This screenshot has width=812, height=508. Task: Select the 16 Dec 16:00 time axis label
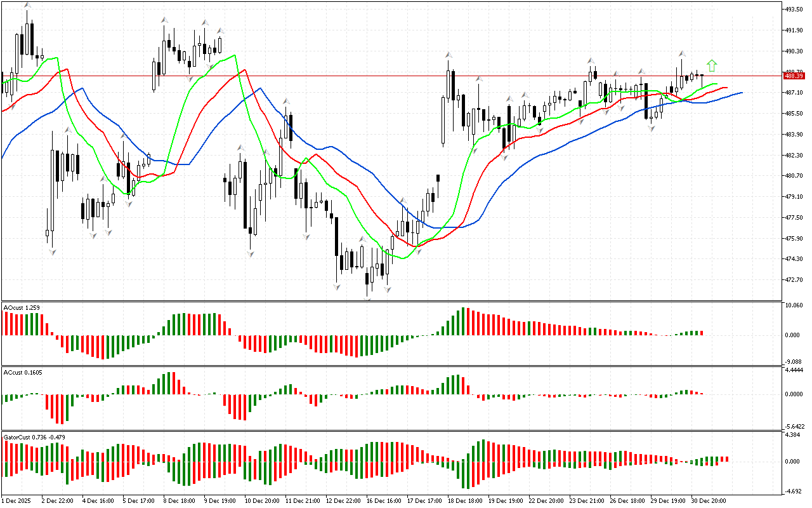click(384, 501)
